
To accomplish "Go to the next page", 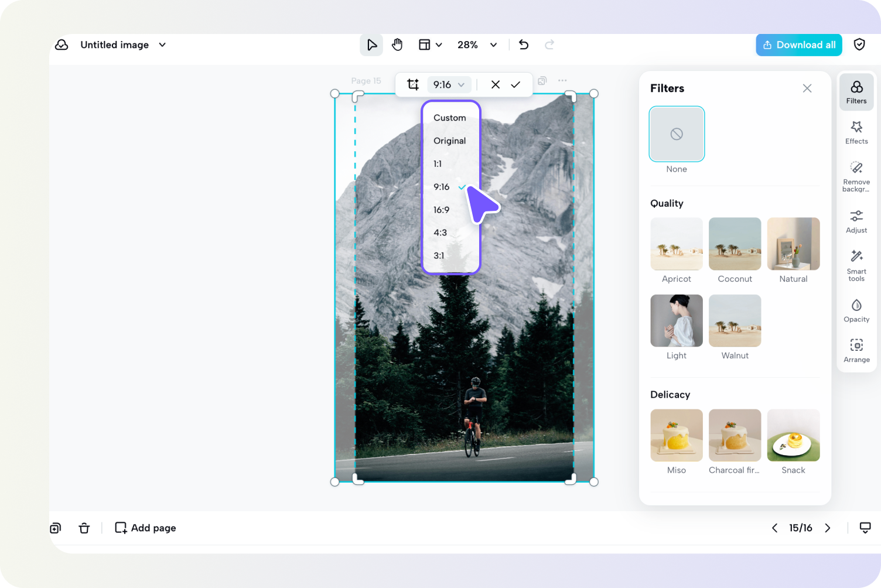I will click(828, 528).
